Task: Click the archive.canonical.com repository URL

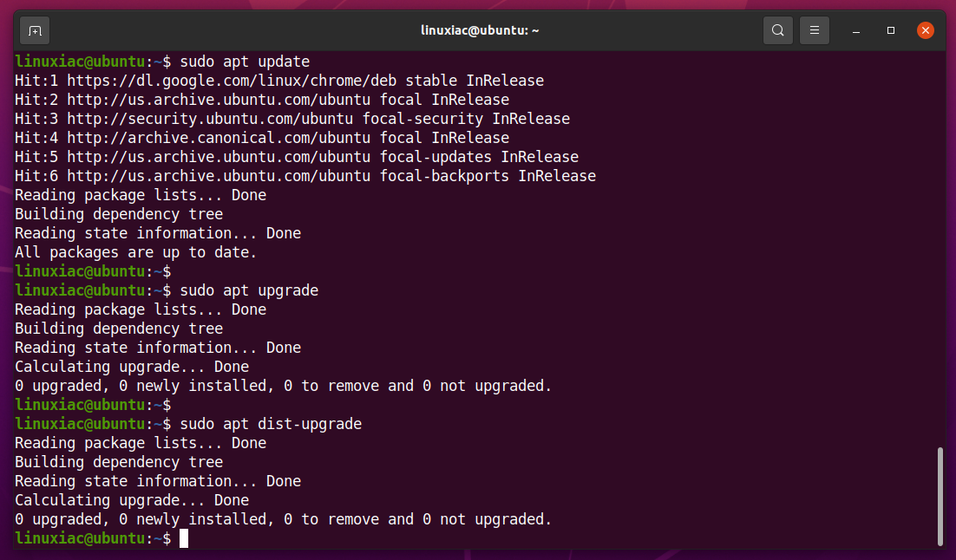Action: click(219, 138)
